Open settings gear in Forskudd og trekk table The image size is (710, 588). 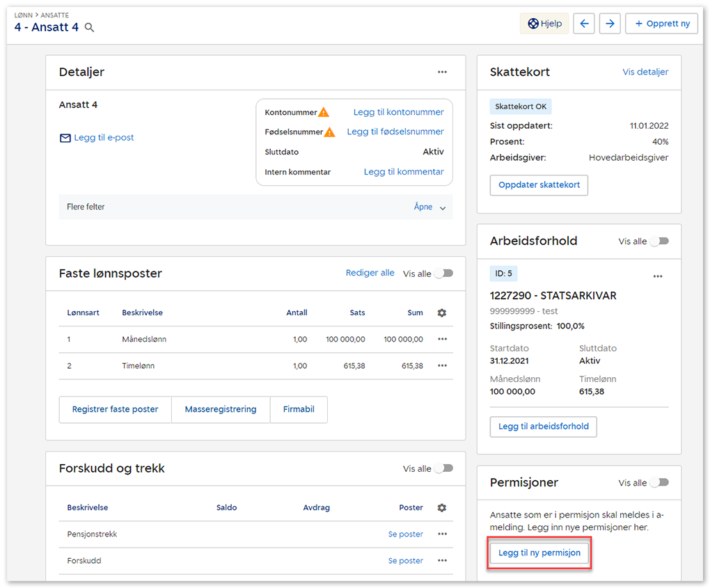[x=441, y=508]
